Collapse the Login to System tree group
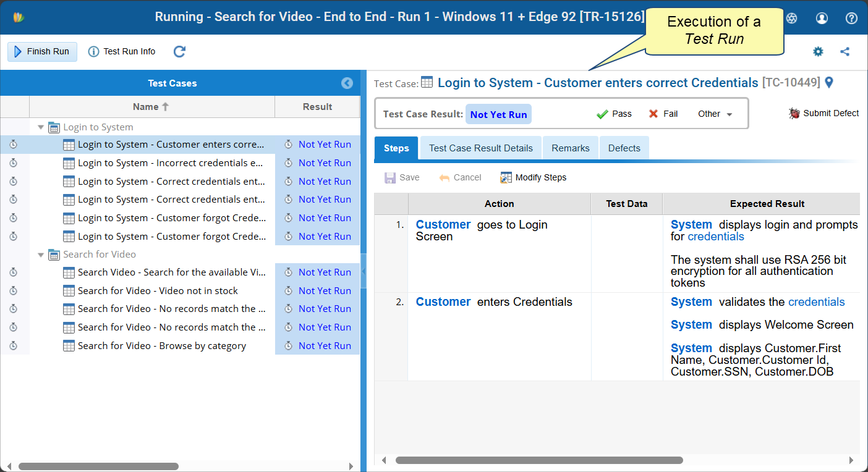Viewport: 868px width, 472px height. [x=41, y=127]
